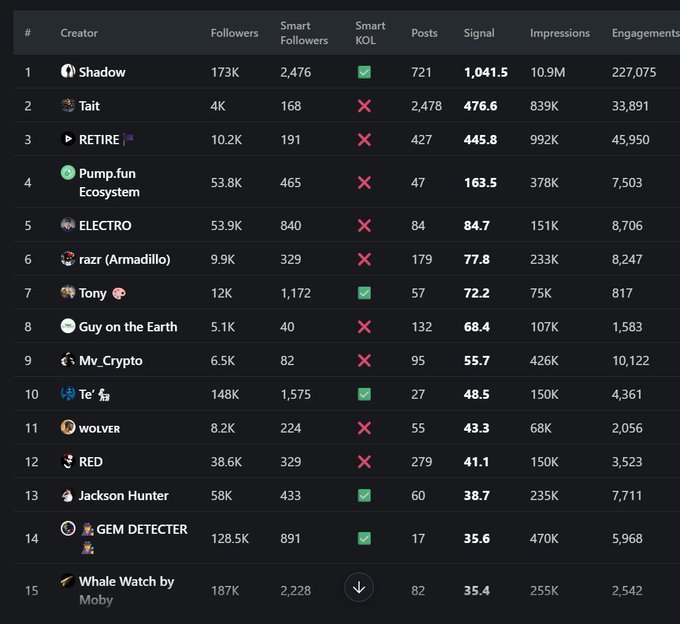The height and width of the screenshot is (624, 680).
Task: Open the Jackson Hunter name link
Action: [x=123, y=495]
